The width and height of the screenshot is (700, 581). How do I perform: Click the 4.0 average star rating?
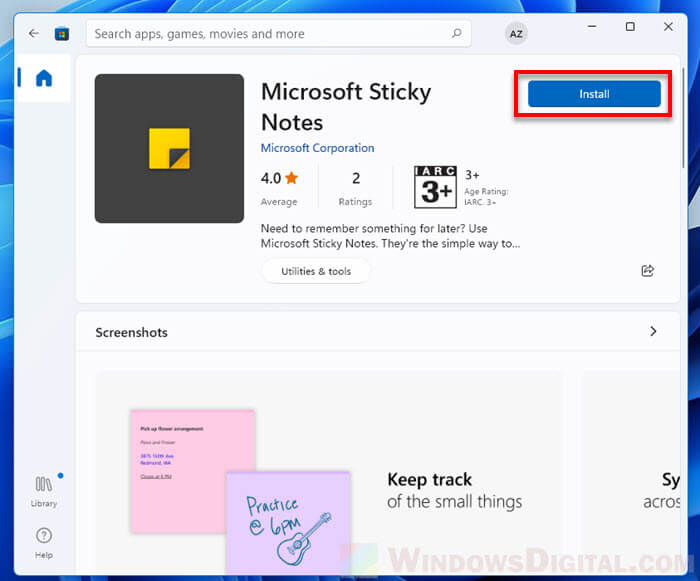tap(279, 188)
